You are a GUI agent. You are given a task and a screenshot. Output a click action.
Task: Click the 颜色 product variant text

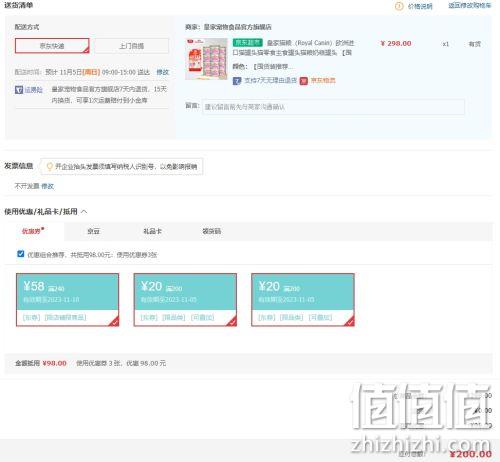(263, 67)
